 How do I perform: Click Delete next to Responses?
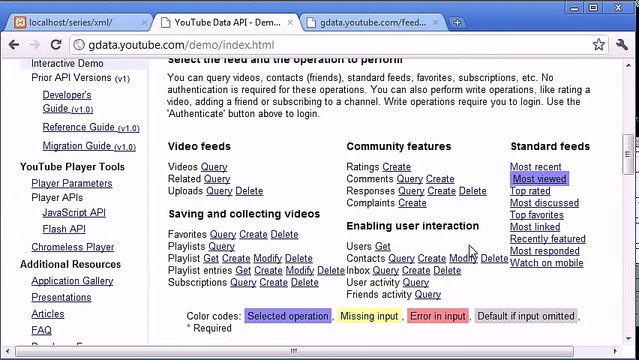(x=473, y=191)
